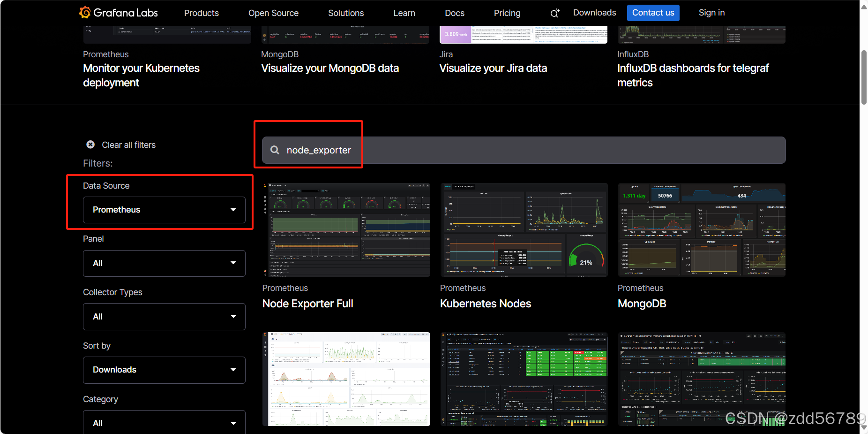This screenshot has height=434, width=868.
Task: Expand the Category filter dropdown
Action: 164,422
